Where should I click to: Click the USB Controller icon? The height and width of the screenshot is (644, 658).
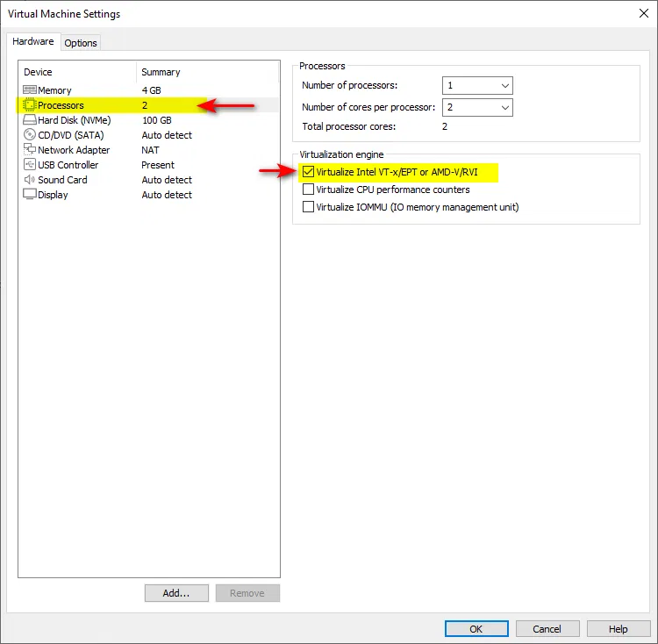click(29, 164)
